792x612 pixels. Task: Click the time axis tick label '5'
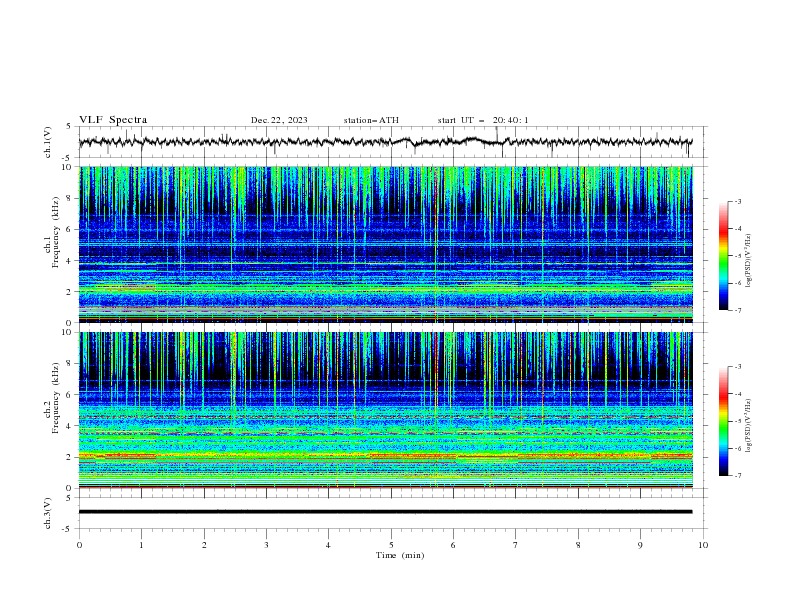(391, 545)
